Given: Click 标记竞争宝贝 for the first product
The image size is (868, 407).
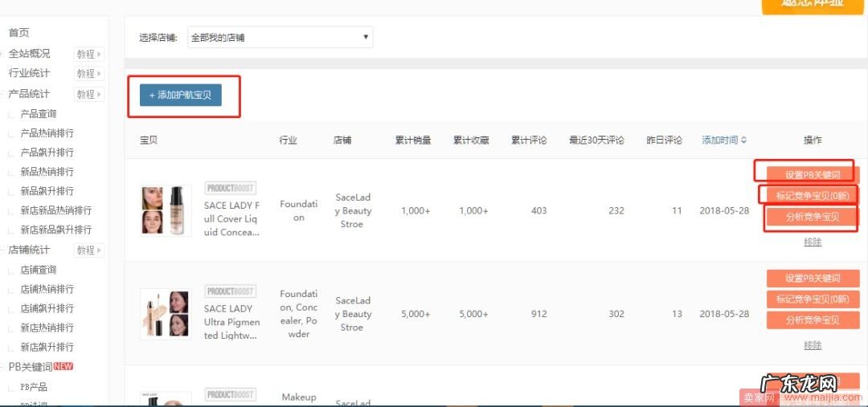Looking at the screenshot, I should 813,195.
